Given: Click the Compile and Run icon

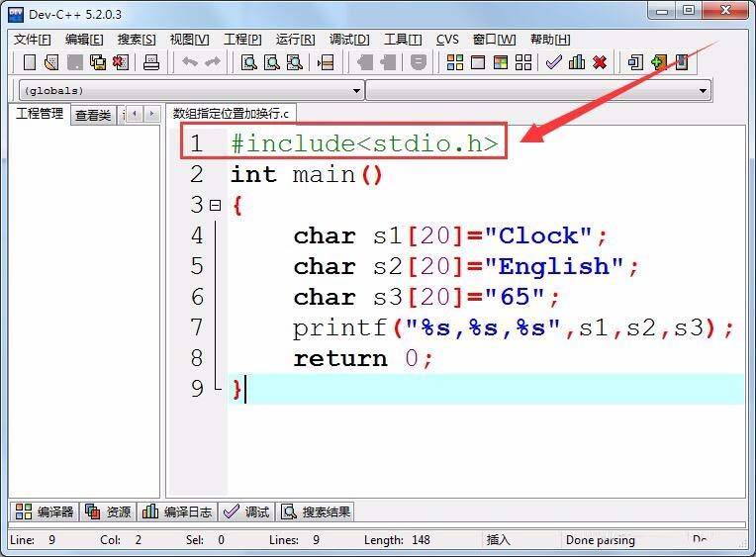Looking at the screenshot, I should coord(501,62).
